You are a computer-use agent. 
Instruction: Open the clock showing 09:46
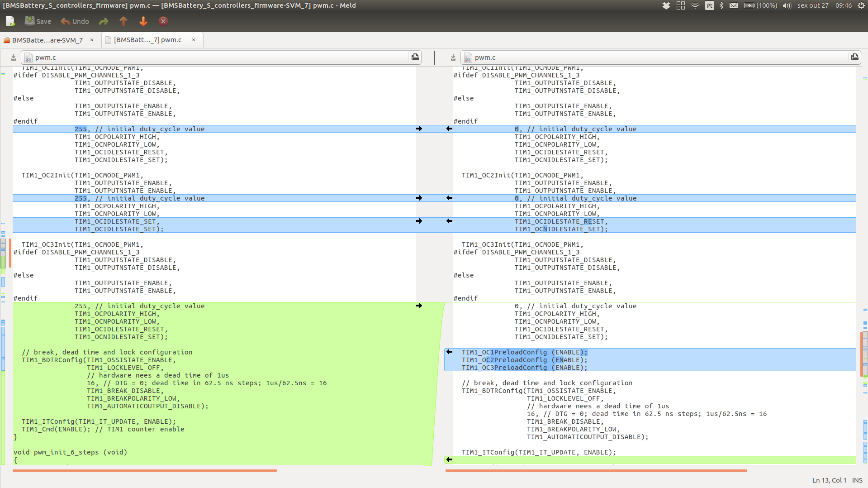(x=844, y=5)
